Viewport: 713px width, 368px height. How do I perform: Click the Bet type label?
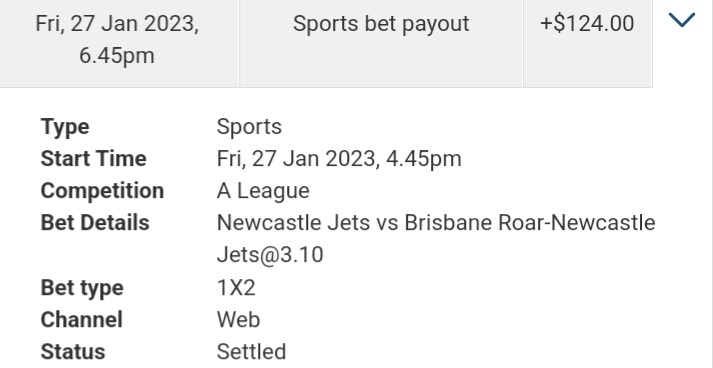(x=82, y=288)
